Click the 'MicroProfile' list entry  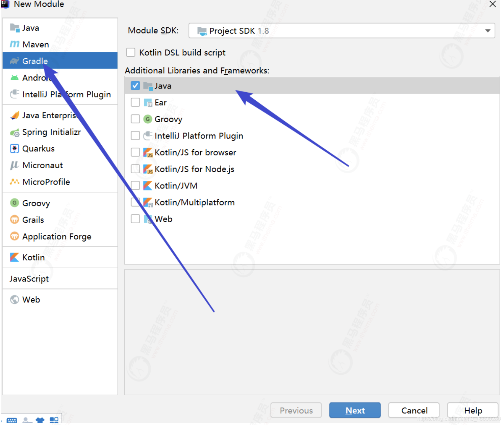60,182
